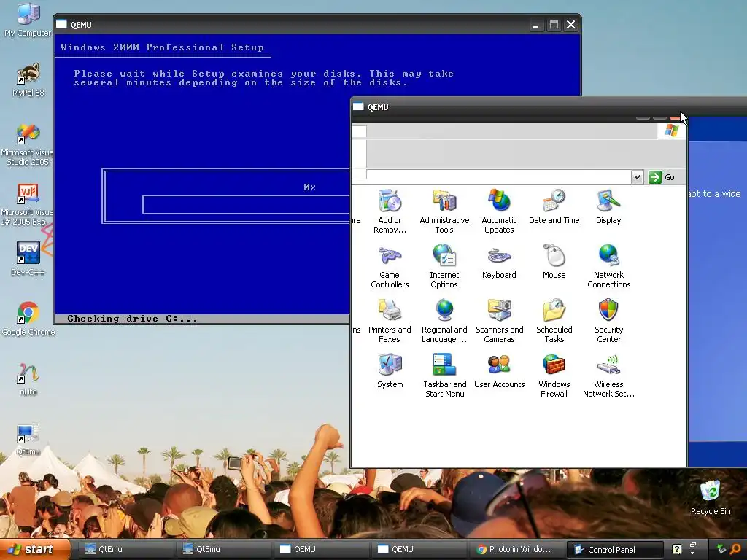Open Scheduled Tasks icon
The width and height of the screenshot is (747, 560).
[554, 321]
